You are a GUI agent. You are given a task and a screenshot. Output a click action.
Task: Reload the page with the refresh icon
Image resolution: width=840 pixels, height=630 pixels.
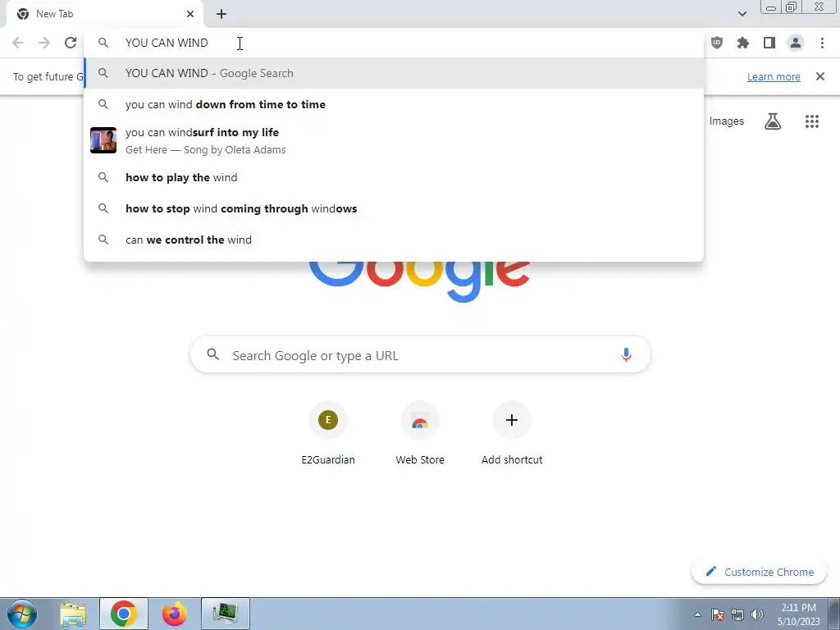71,43
